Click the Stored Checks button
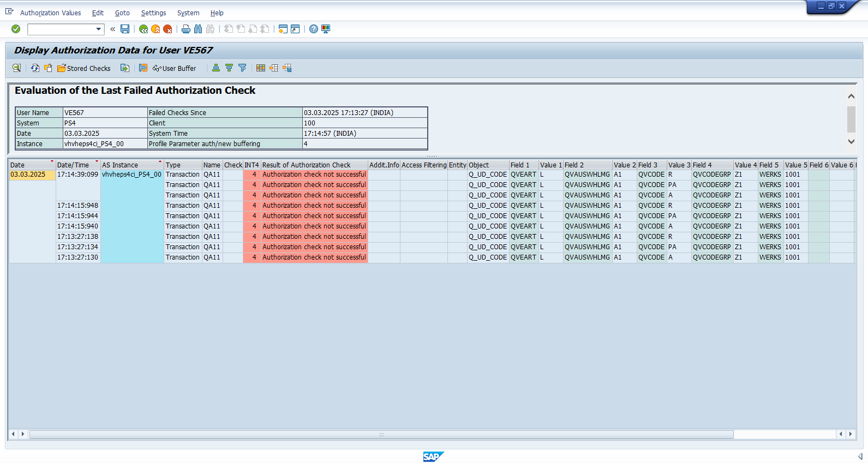The image size is (868, 463). tap(84, 68)
